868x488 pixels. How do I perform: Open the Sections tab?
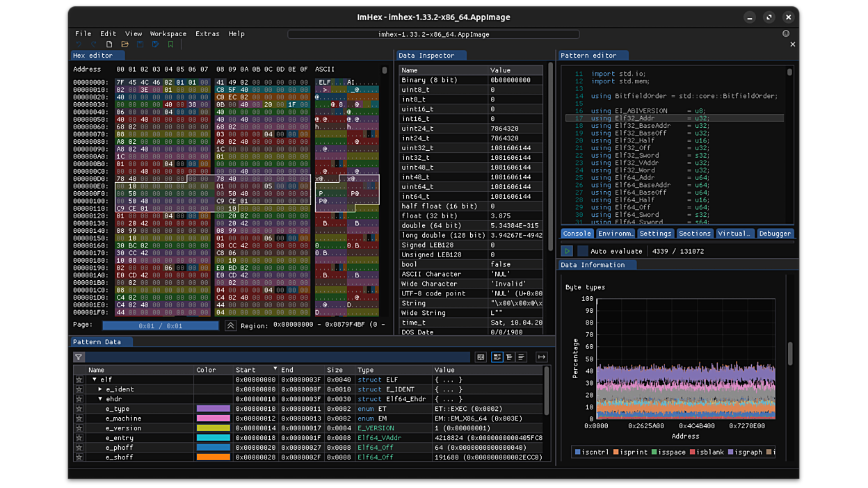tap(694, 234)
